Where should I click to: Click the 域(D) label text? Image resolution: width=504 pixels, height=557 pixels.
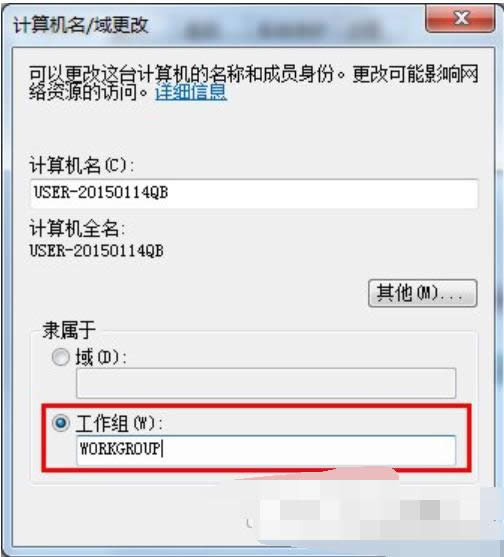click(101, 357)
